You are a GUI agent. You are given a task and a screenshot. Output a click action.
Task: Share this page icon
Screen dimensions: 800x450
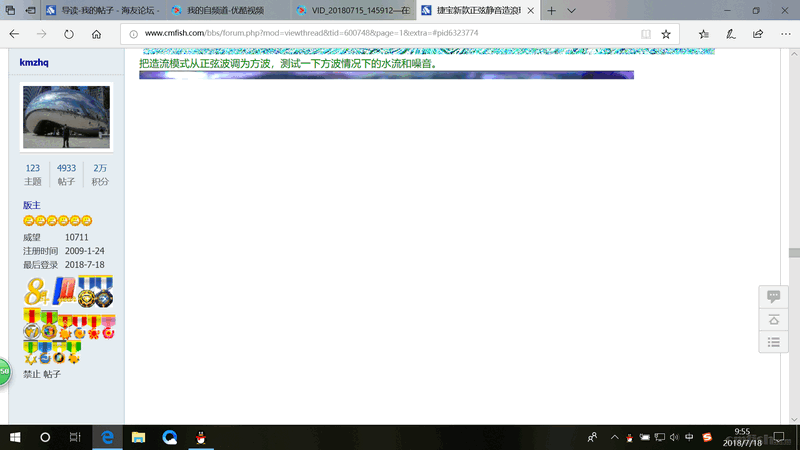(x=758, y=34)
